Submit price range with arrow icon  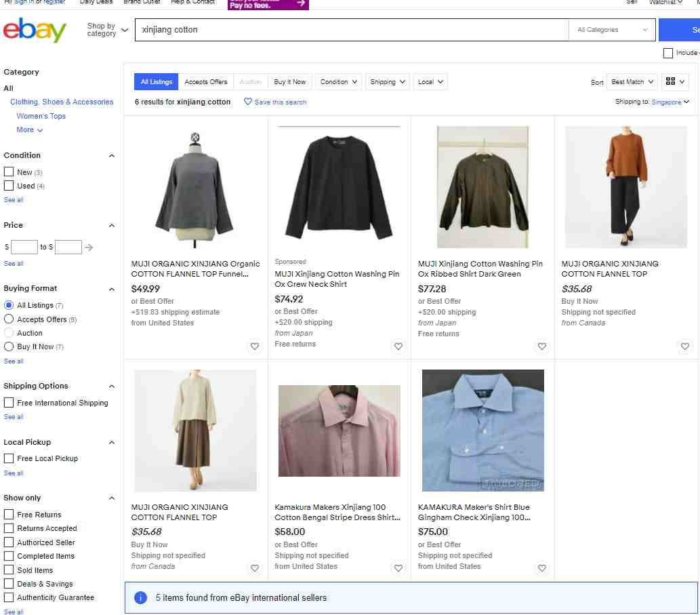tap(89, 247)
